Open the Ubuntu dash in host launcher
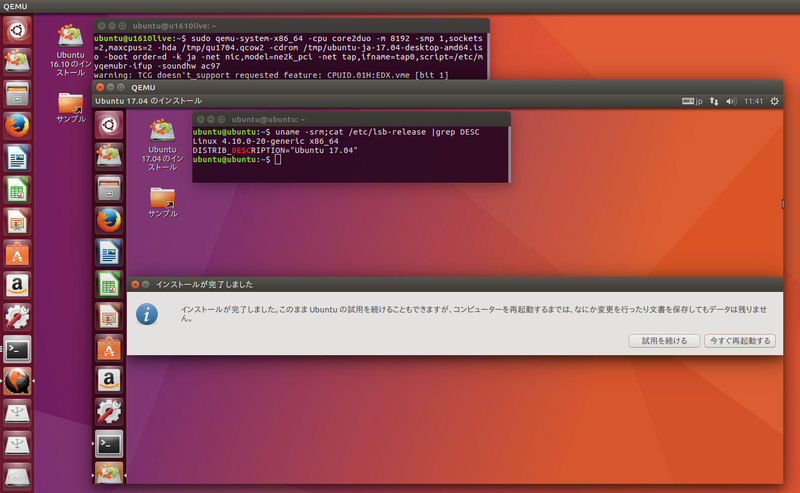Image resolution: width=800 pixels, height=493 pixels. click(x=17, y=30)
